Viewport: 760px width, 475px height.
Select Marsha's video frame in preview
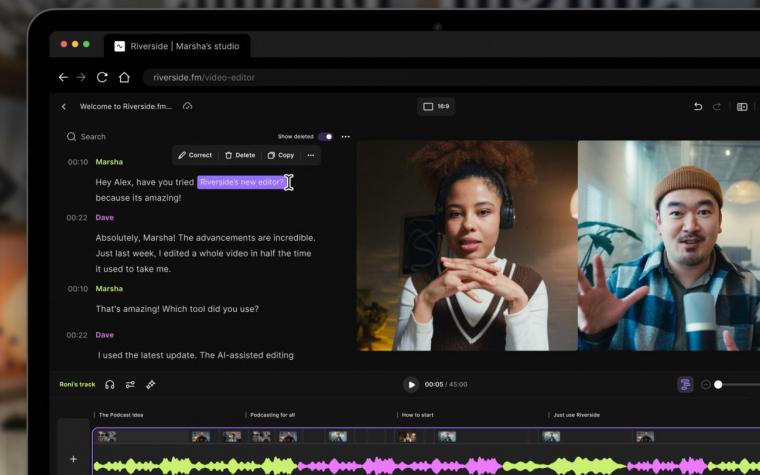[x=467, y=246]
